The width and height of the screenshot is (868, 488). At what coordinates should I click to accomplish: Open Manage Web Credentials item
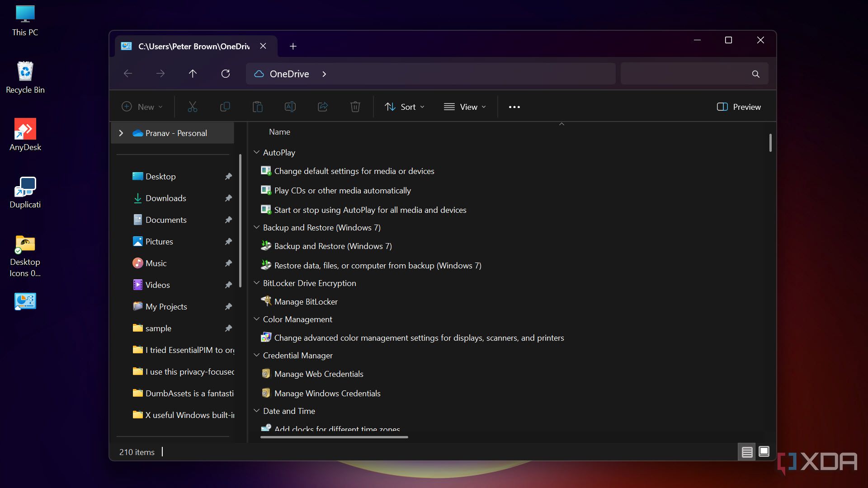(x=319, y=374)
